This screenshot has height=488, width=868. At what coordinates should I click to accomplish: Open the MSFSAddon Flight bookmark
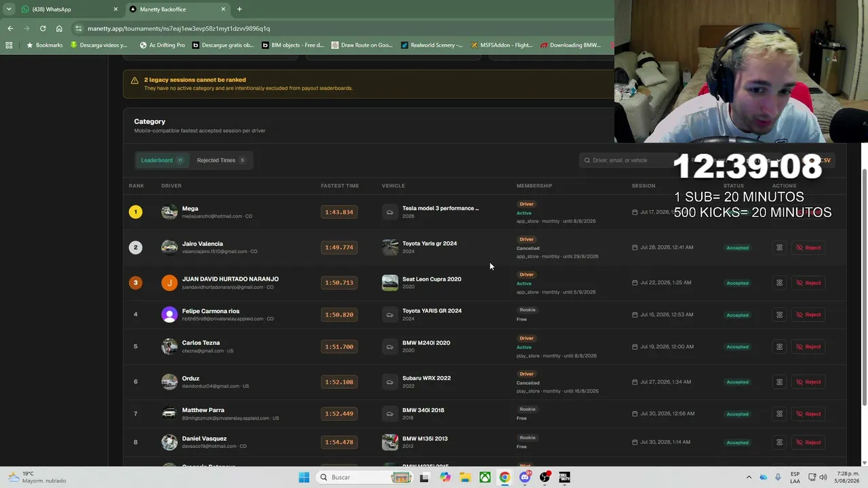click(x=501, y=45)
